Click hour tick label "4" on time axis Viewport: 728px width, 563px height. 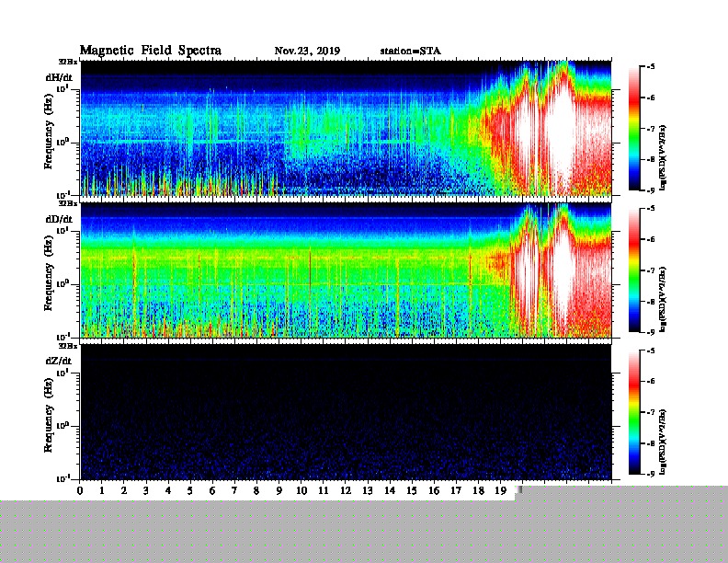pyautogui.click(x=168, y=490)
